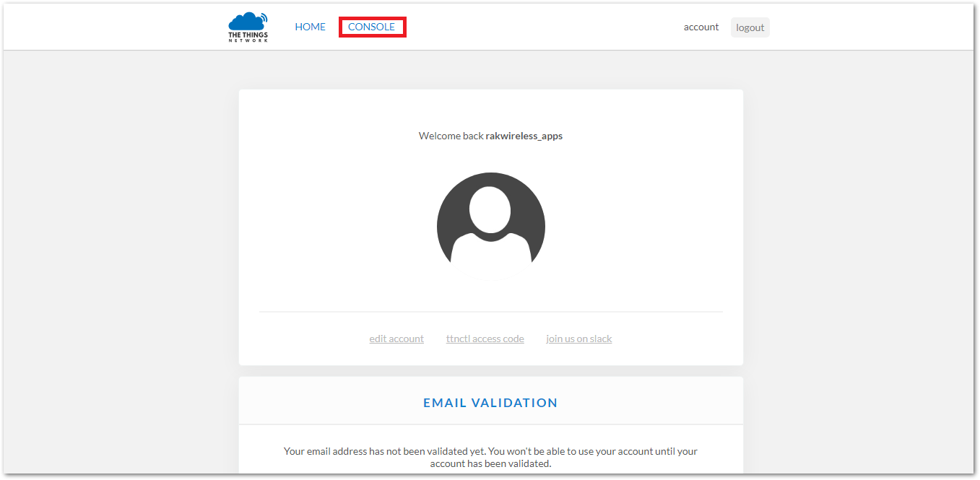Click the EMAIL VALIDATION card header bar

coord(650,401)
